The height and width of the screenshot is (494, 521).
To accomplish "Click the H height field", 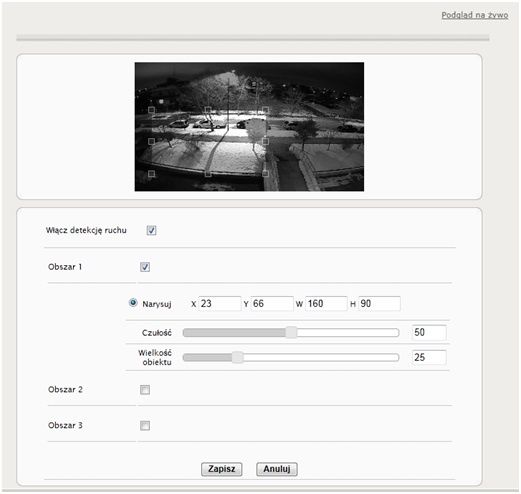I will [x=379, y=303].
